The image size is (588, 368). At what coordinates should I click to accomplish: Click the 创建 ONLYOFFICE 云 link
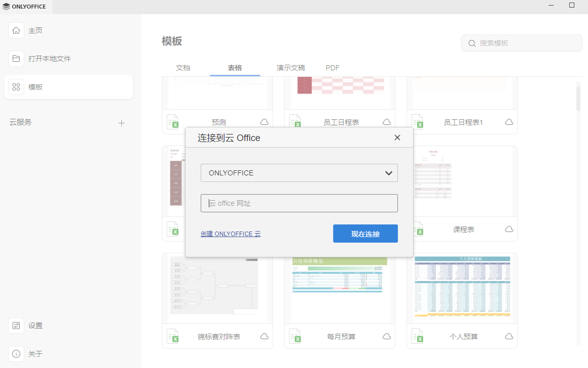point(231,234)
